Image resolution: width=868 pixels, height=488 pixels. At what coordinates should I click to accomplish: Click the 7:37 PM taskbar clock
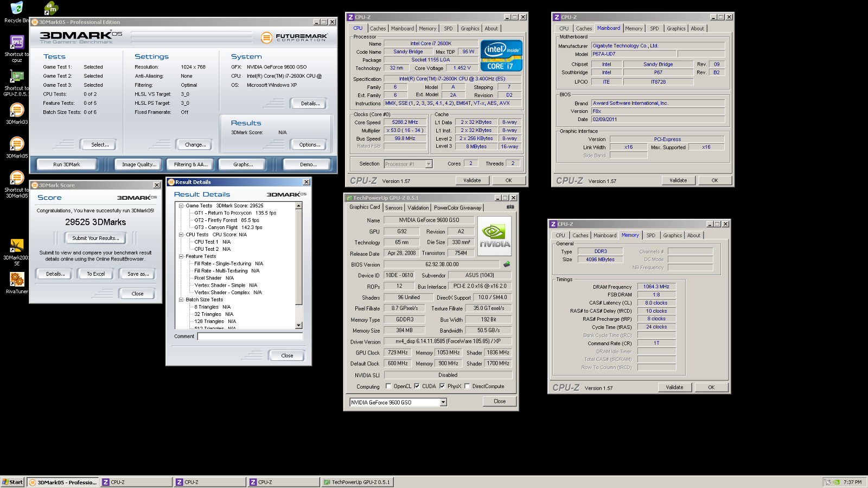click(x=852, y=482)
